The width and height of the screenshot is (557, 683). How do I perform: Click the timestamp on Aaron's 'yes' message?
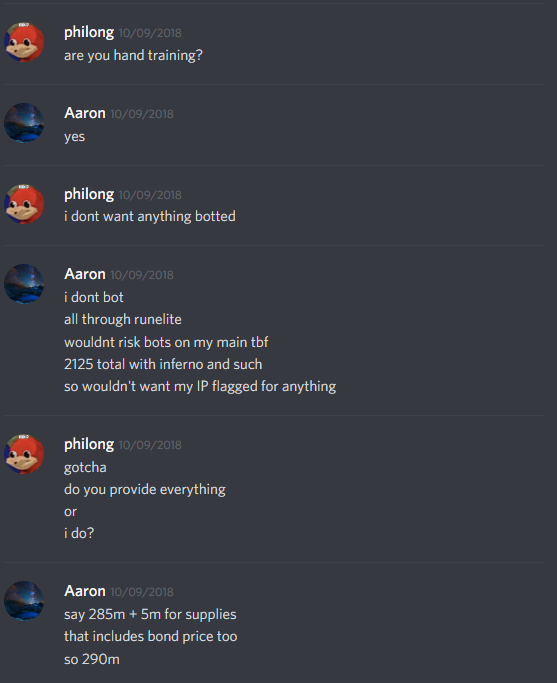[x=142, y=114]
